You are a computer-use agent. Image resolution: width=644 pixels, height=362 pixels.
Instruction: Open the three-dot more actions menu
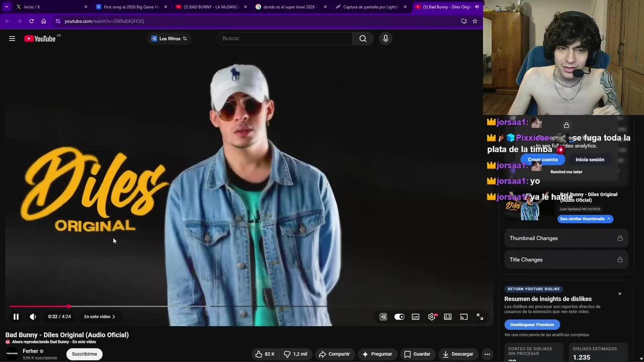pos(487,354)
